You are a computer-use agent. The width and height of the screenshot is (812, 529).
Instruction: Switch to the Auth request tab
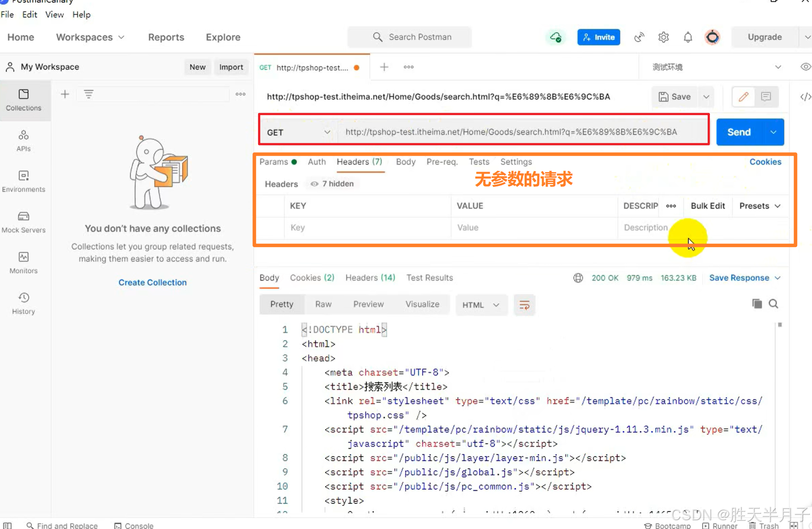point(317,161)
